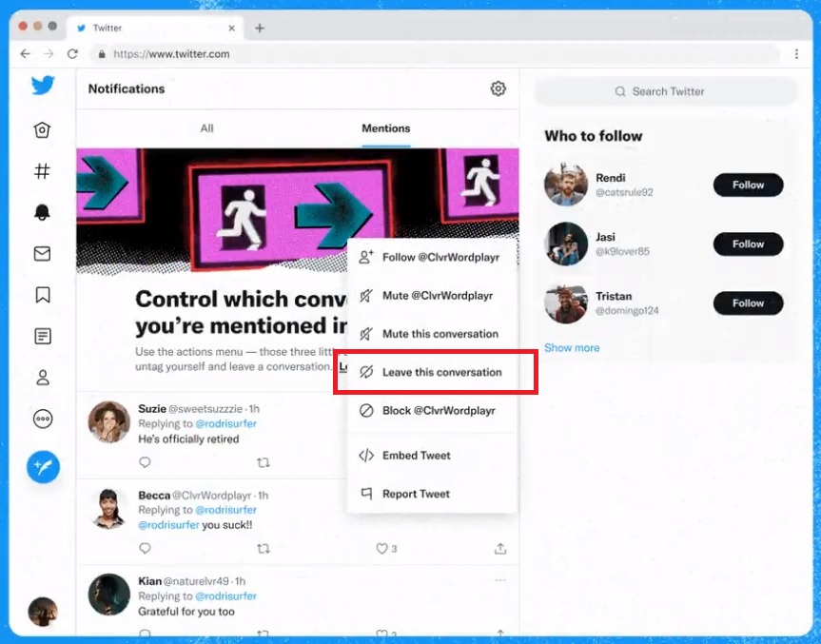
Task: Open Explore hashtag icon
Action: 42,171
